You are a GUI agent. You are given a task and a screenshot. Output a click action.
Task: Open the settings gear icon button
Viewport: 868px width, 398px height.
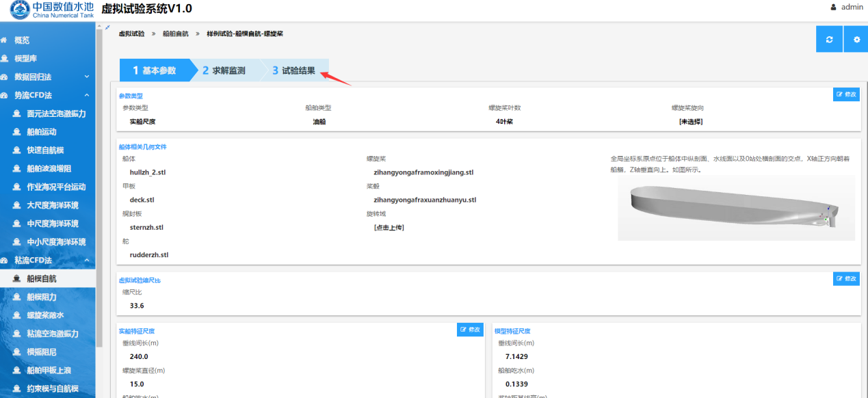856,40
